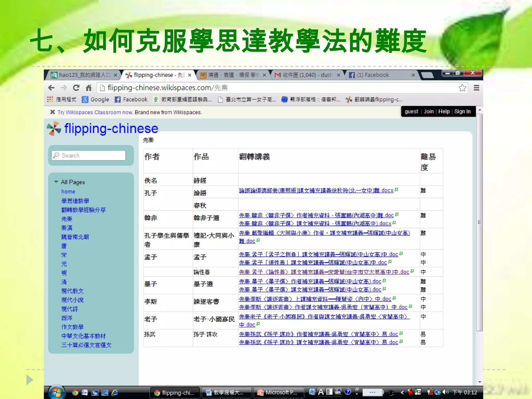Click inside the Search box
The image size is (532, 399).
89,155
